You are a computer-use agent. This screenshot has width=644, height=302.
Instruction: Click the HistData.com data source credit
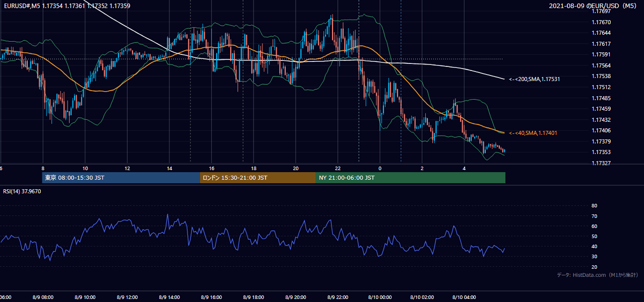(598, 275)
